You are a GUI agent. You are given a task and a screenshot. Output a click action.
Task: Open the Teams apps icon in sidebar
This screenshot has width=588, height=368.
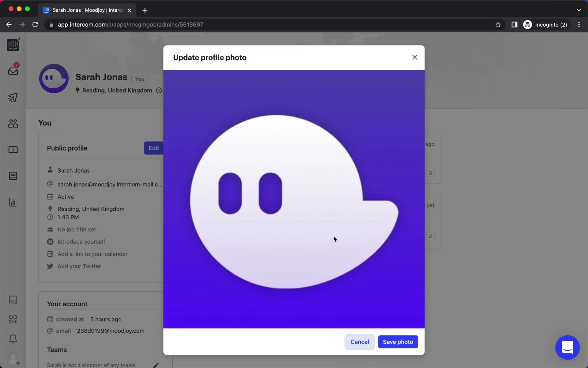(x=13, y=319)
